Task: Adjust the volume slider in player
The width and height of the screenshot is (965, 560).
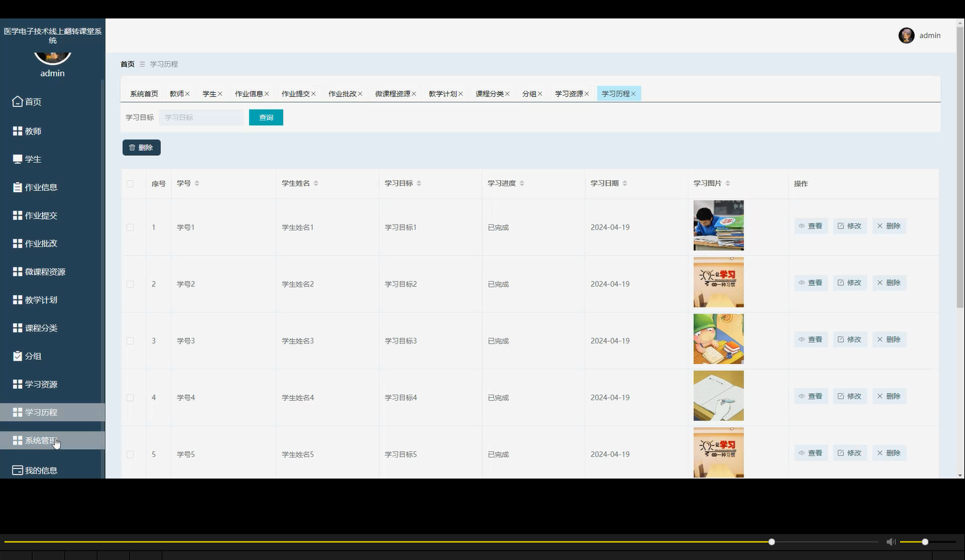Action: (x=928, y=542)
